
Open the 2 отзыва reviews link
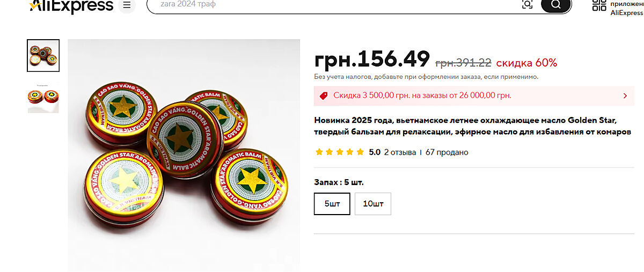tap(400, 152)
